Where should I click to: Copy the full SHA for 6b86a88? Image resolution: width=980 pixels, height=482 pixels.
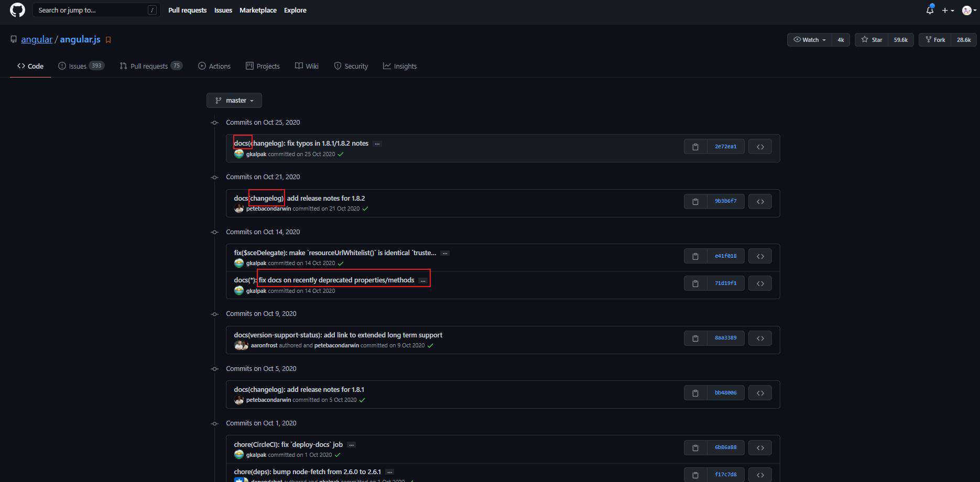point(695,448)
